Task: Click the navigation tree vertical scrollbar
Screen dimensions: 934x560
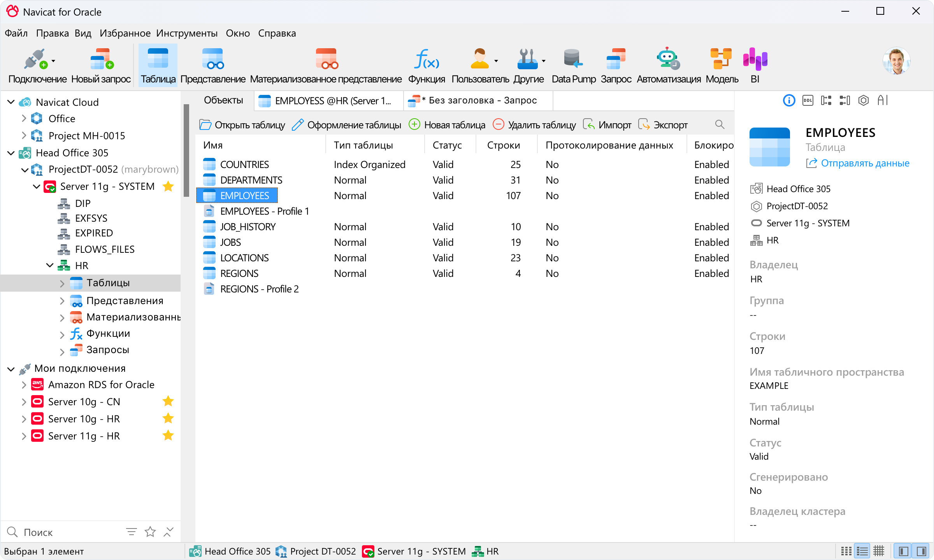Action: tap(186, 150)
